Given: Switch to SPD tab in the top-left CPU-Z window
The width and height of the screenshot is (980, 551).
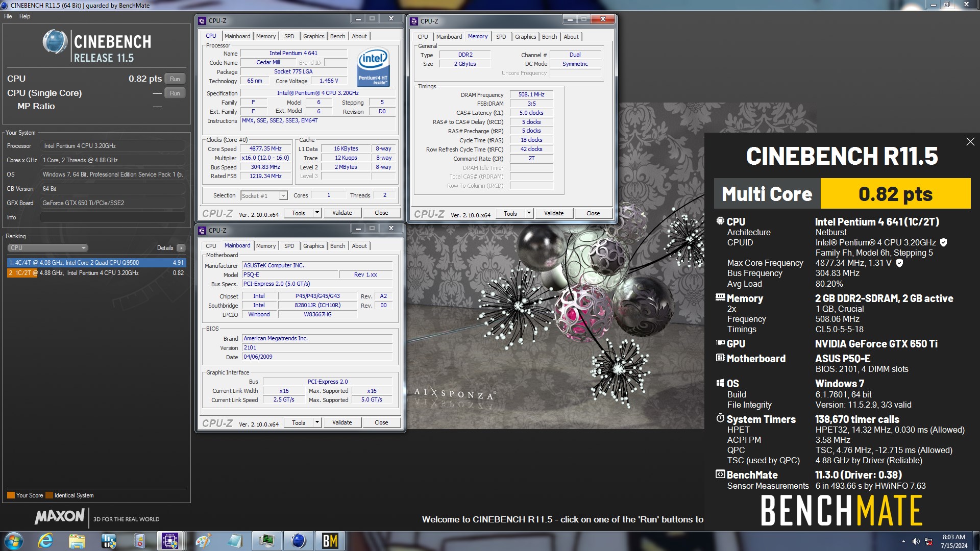Looking at the screenshot, I should point(289,36).
